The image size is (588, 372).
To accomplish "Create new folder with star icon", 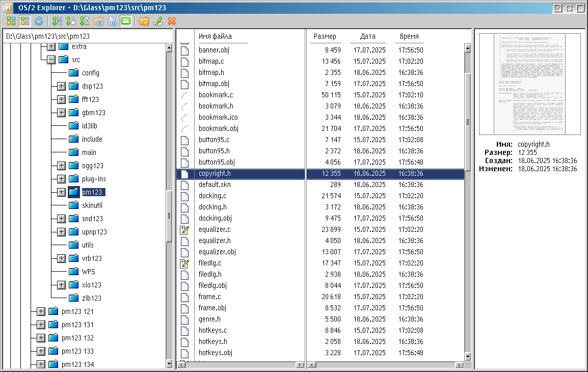I will coord(144,21).
